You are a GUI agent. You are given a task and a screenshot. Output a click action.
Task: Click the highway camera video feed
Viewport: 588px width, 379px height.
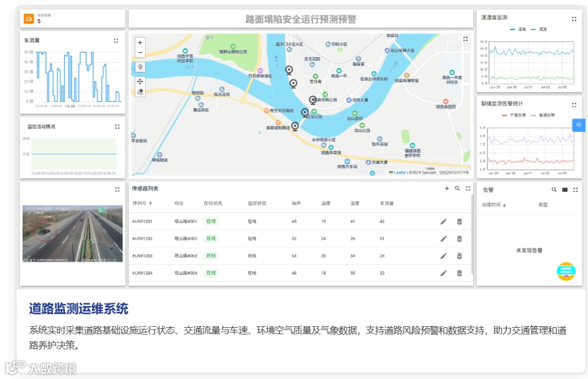pos(72,234)
